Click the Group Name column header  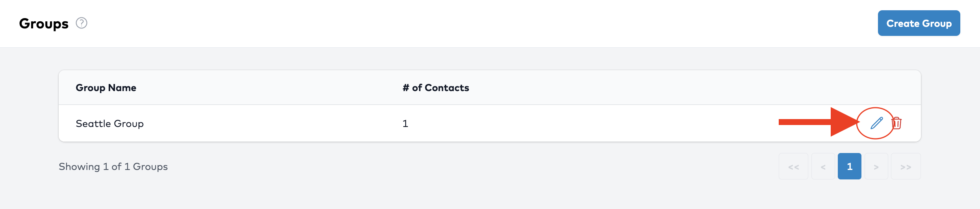(x=106, y=88)
